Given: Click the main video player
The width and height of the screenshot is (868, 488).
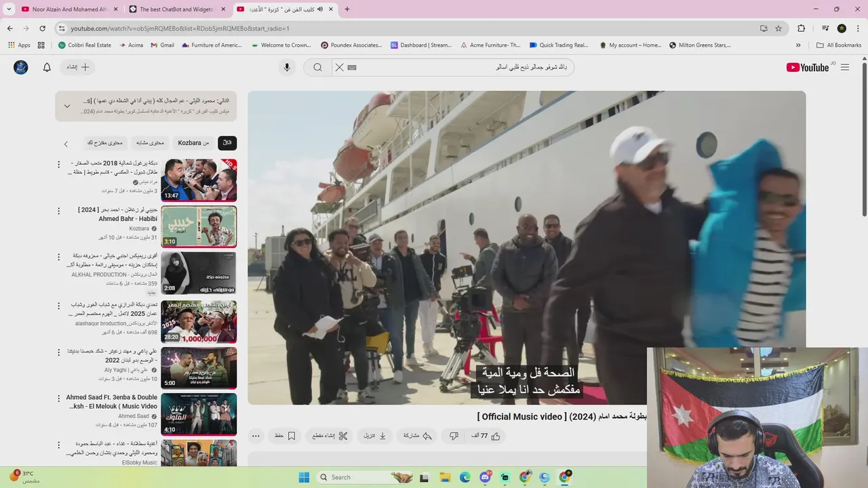Looking at the screenshot, I should pyautogui.click(x=526, y=248).
